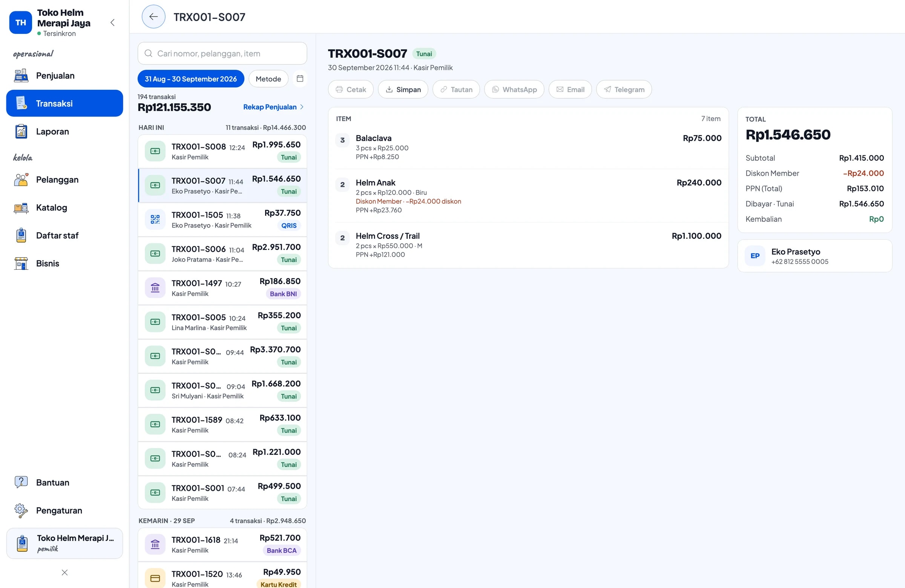Viewport: 905px width, 588px height.
Task: Open the Eko Prasetyo customer card
Action: (x=814, y=256)
